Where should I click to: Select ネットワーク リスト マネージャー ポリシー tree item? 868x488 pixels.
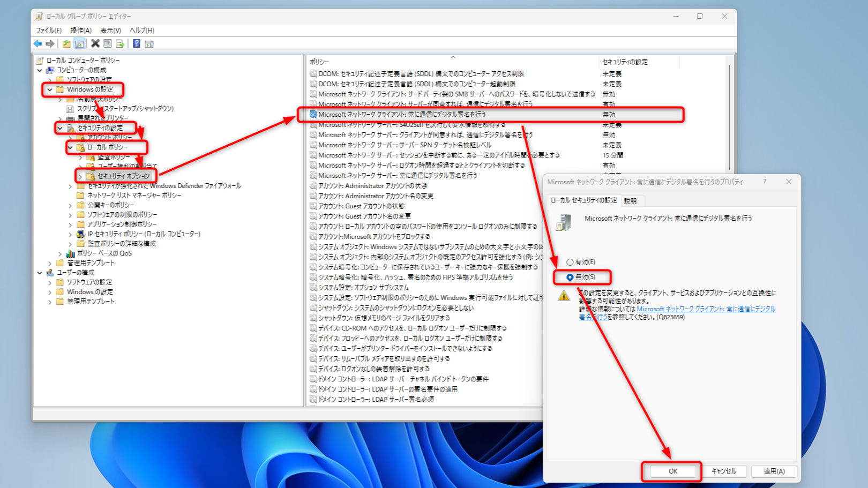pos(134,196)
